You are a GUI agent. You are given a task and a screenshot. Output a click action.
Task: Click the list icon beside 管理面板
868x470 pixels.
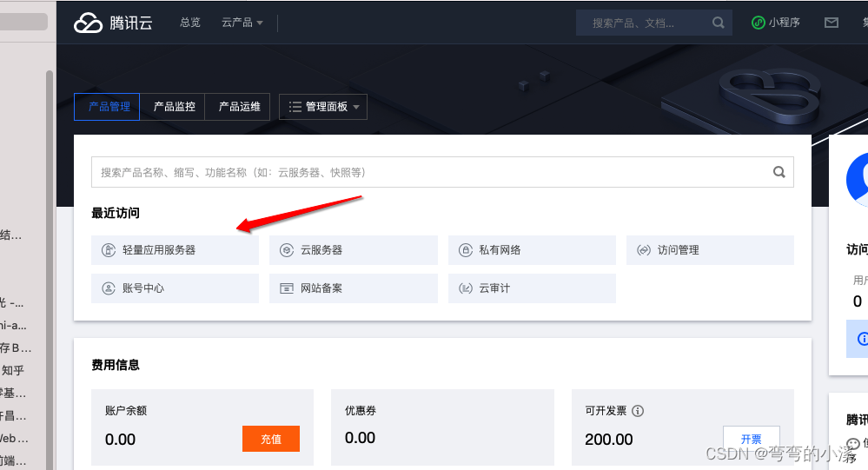coord(295,107)
